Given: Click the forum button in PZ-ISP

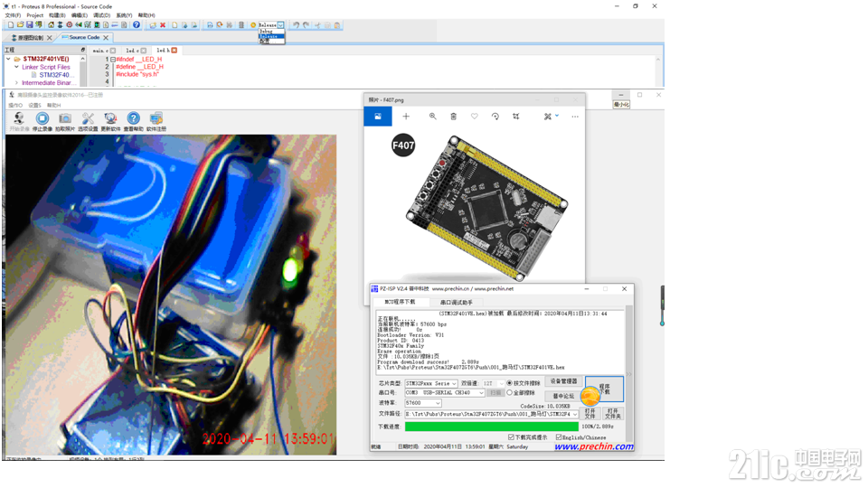Looking at the screenshot, I should click(563, 396).
